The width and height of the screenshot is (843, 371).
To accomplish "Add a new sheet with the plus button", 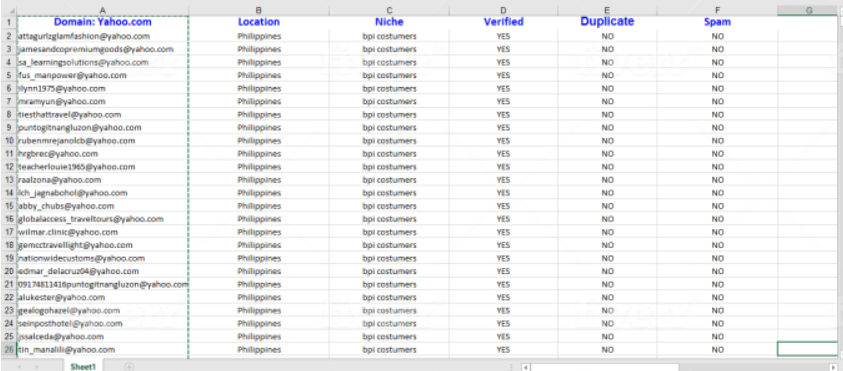I will (129, 367).
